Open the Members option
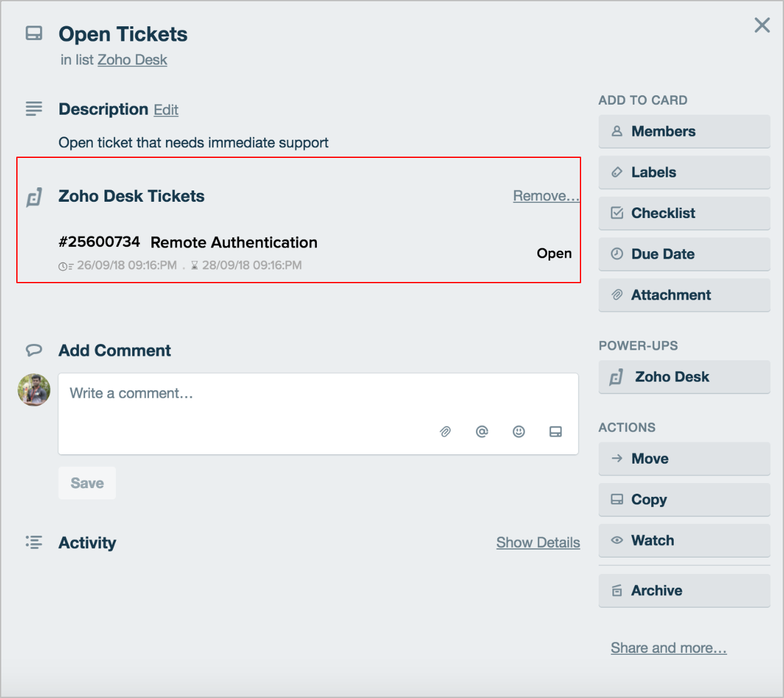This screenshot has width=784, height=698. tap(684, 132)
